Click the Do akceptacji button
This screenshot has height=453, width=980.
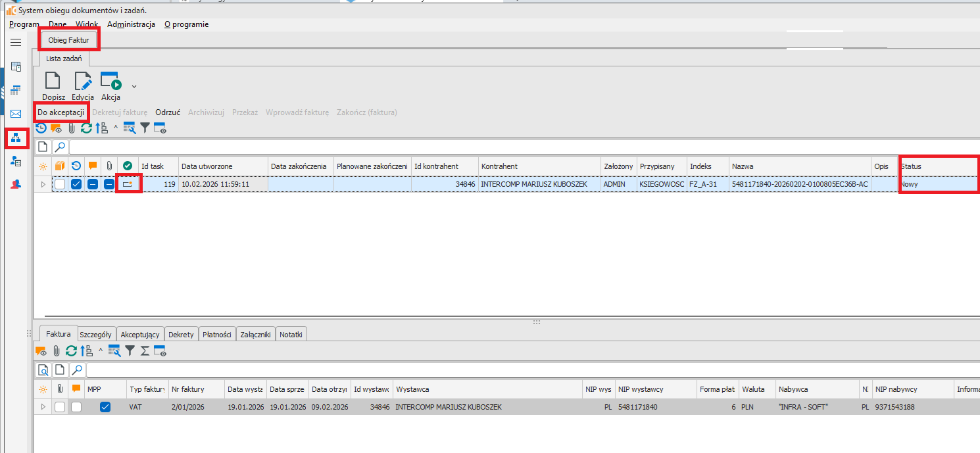[61, 112]
